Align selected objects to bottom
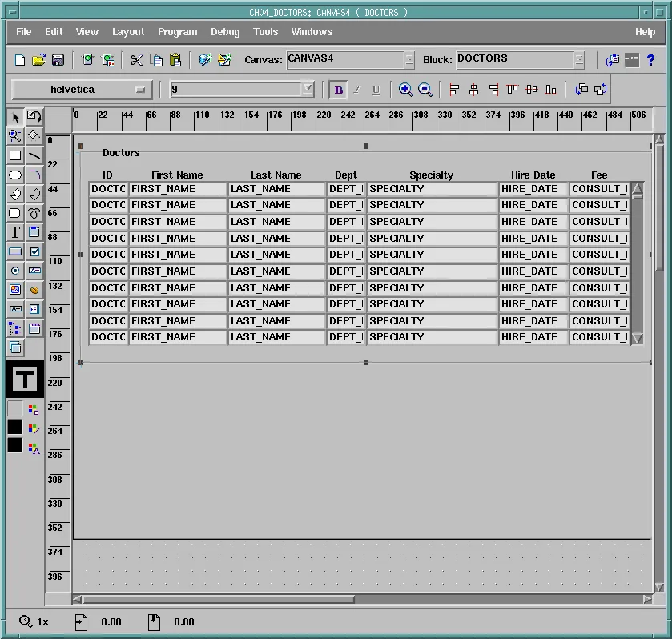 coord(551,90)
